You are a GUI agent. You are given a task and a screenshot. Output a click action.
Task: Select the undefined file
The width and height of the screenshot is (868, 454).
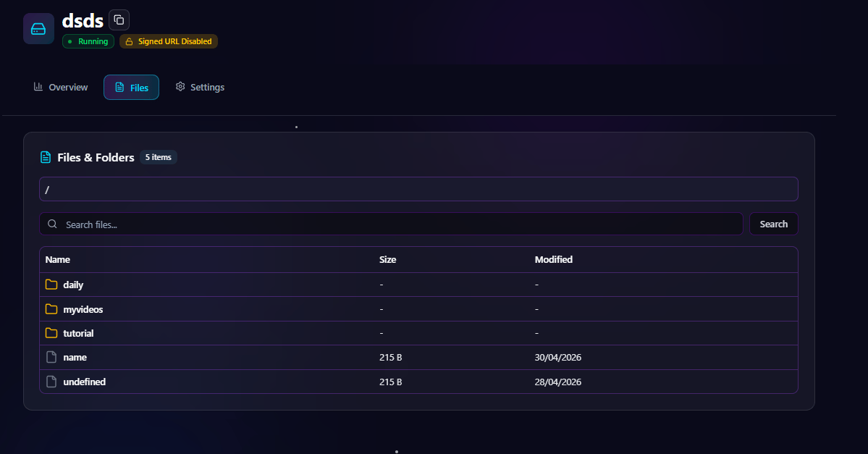click(84, 382)
